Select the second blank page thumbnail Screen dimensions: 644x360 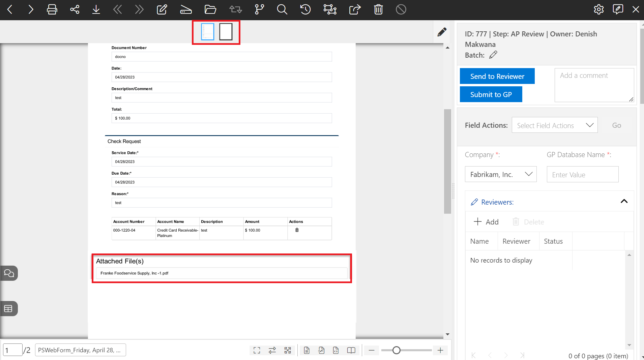[226, 32]
